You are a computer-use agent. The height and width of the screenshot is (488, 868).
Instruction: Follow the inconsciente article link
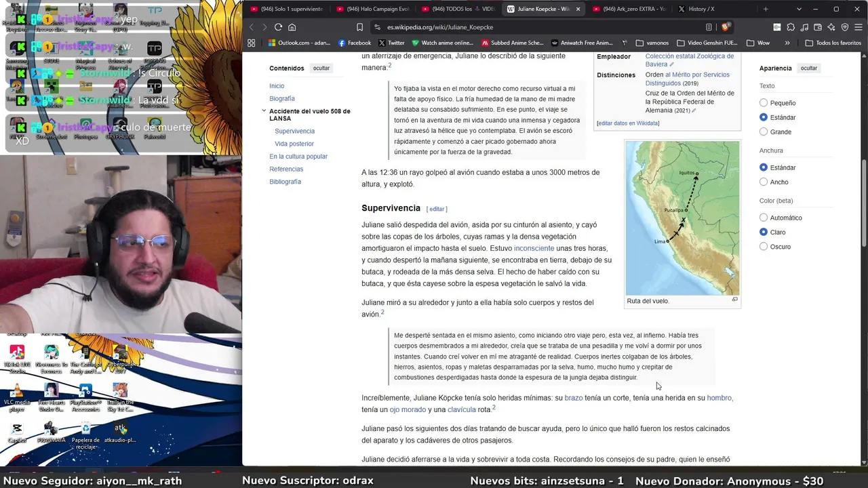click(534, 248)
